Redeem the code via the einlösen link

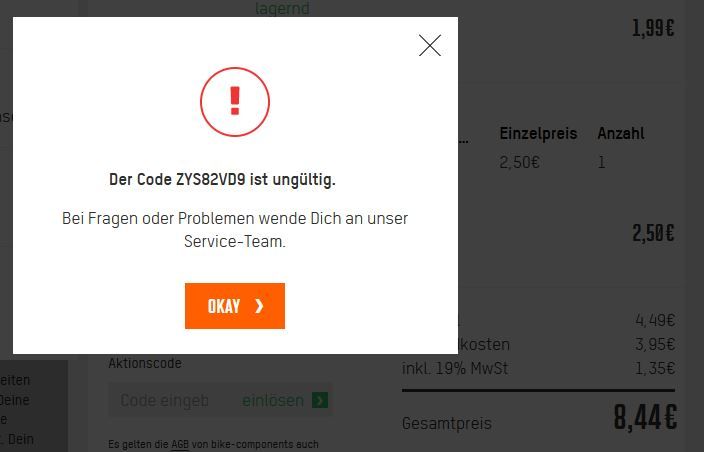273,400
